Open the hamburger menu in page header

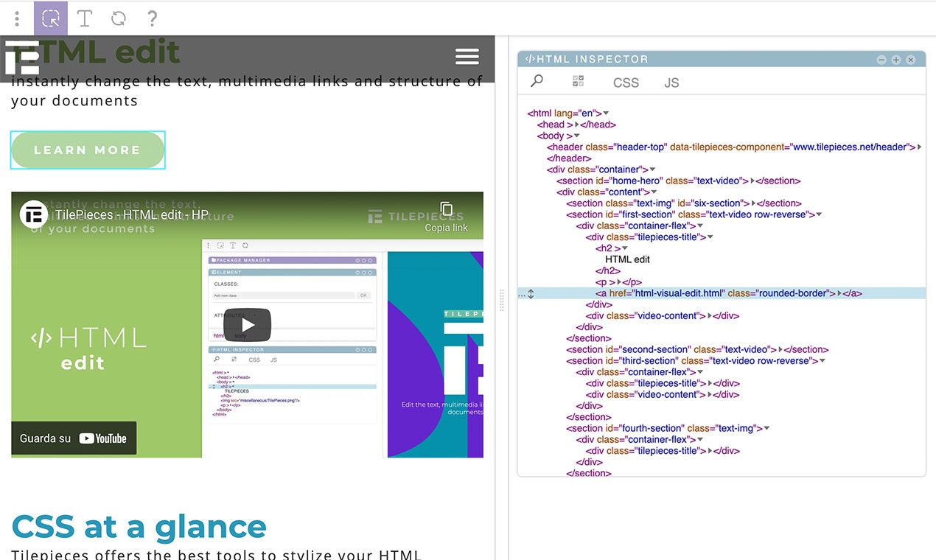(467, 57)
